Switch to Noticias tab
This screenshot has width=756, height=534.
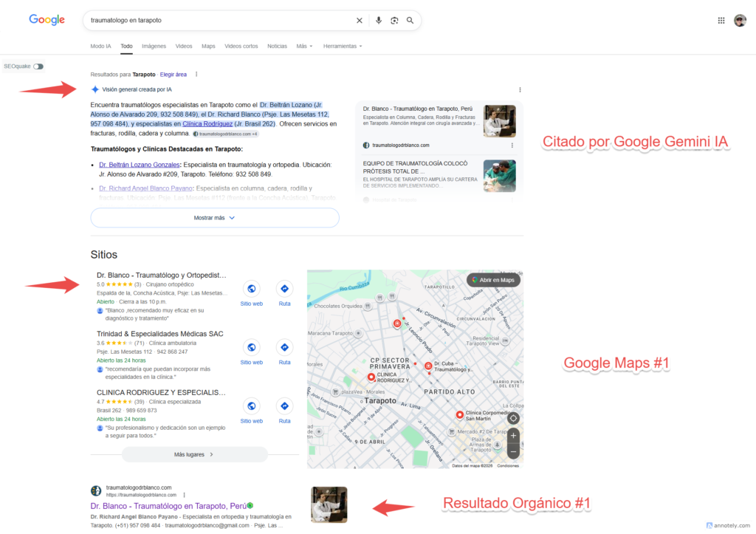point(278,47)
